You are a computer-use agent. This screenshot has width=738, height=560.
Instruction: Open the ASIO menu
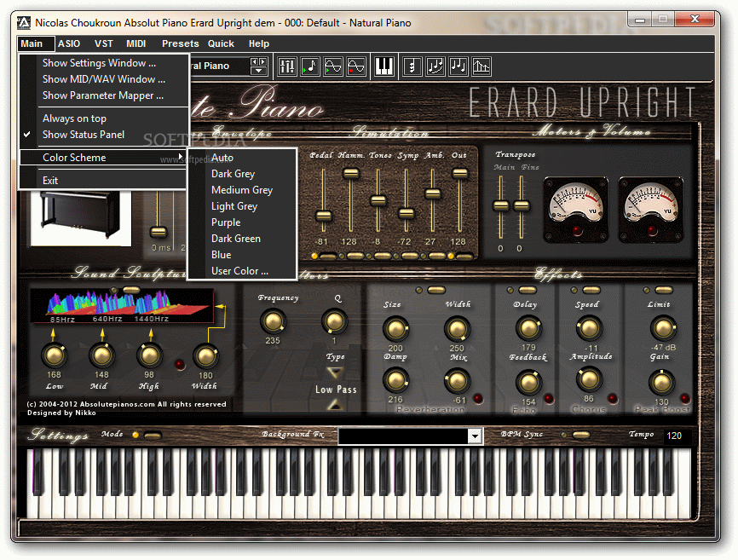(69, 43)
